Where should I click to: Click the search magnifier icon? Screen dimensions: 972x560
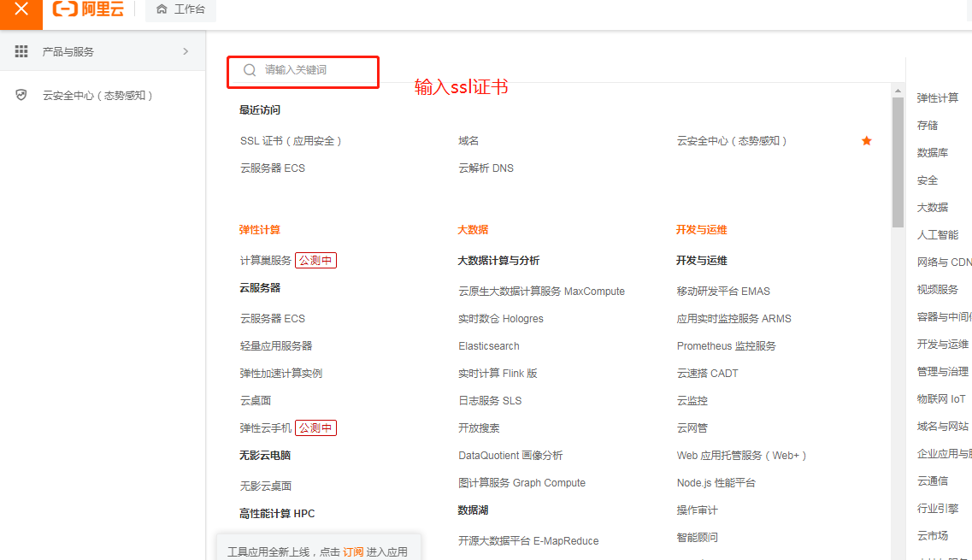tap(250, 70)
